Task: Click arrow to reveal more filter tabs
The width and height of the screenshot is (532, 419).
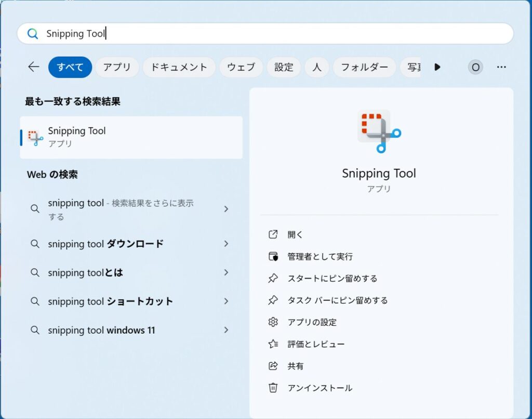Action: pos(437,67)
